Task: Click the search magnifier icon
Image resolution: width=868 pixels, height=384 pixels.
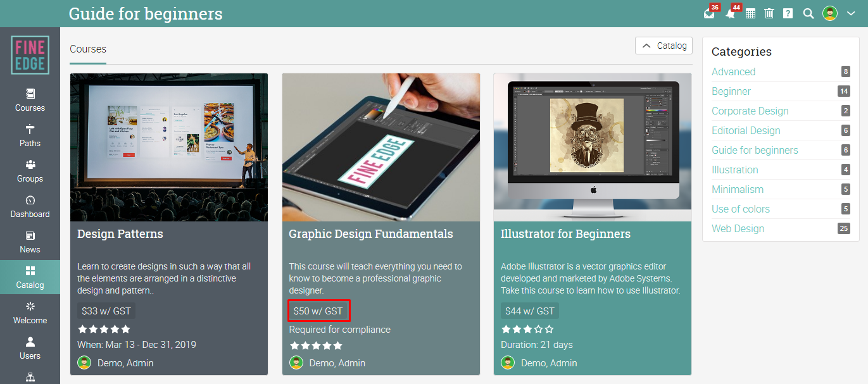Action: pos(808,13)
